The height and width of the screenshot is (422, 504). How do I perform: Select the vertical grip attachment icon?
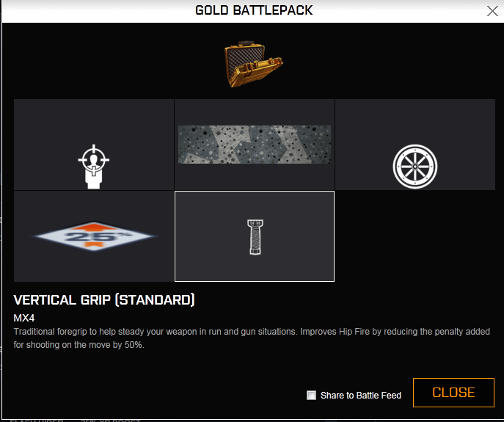tap(255, 237)
